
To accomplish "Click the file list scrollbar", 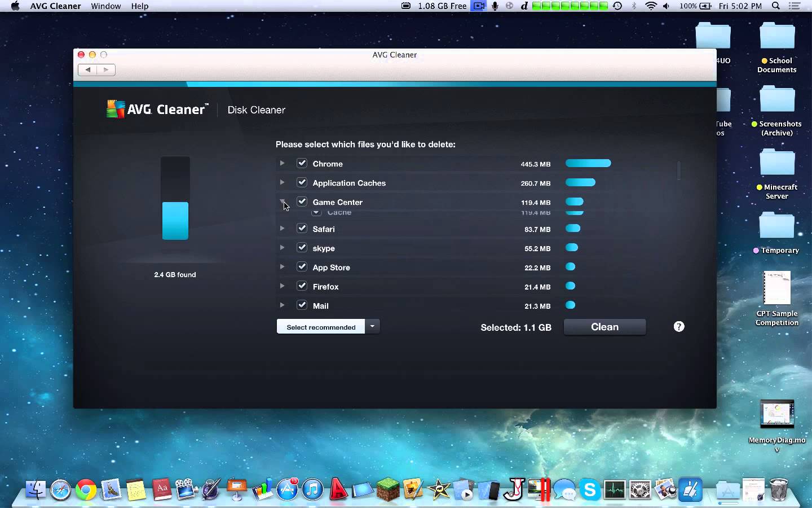I will point(679,170).
